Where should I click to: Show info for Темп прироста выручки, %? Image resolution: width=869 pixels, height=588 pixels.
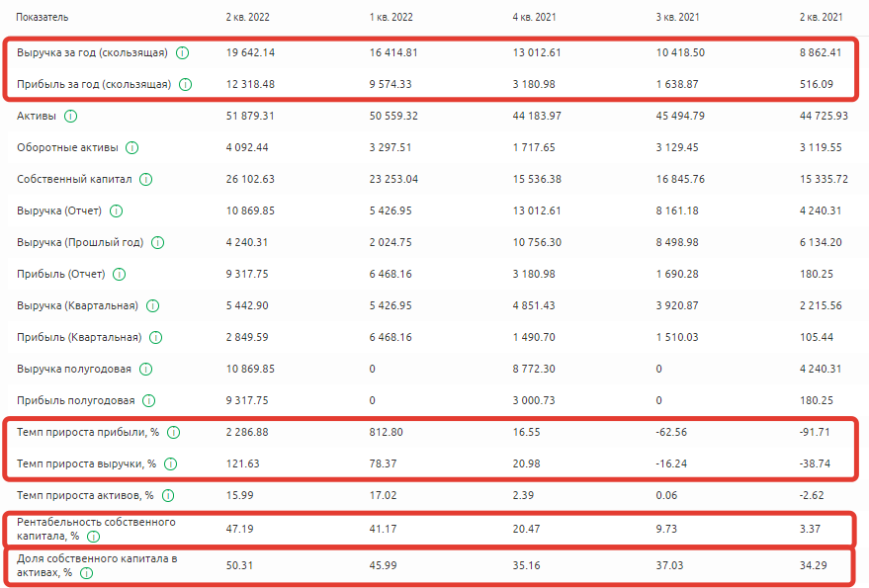[x=171, y=463]
